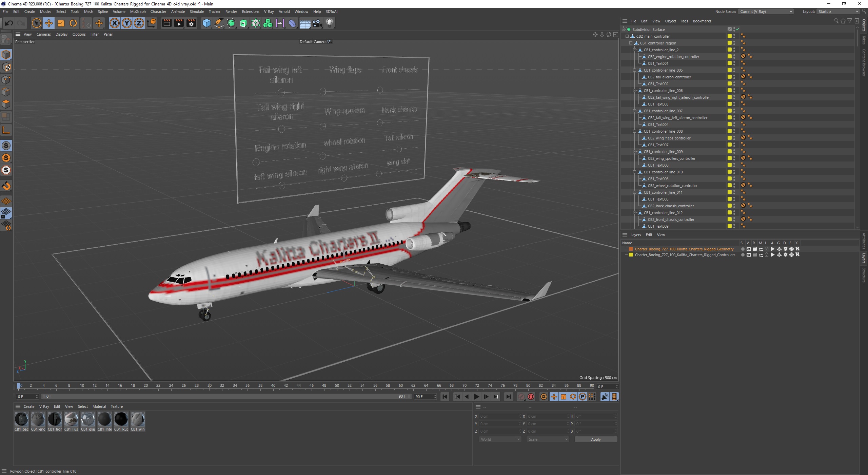Viewport: 868px width, 475px height.
Task: Render to Picture Viewer icon
Action: click(179, 23)
